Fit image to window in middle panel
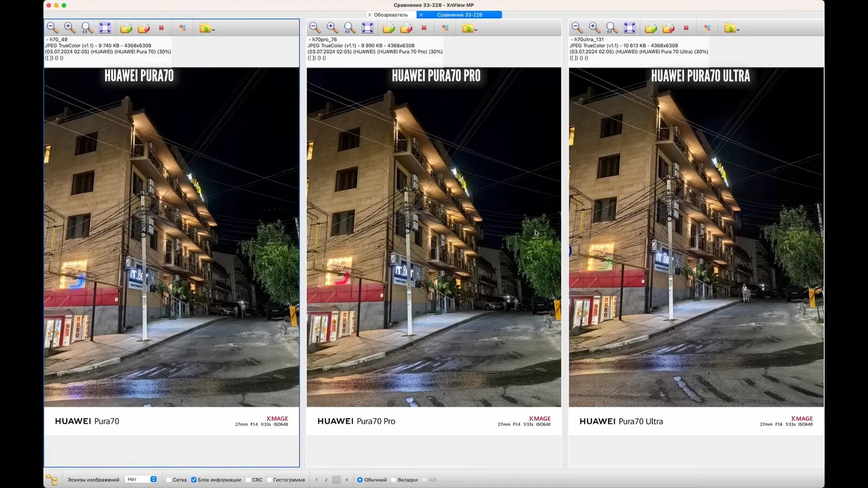Screen dimensions: 868x488 (x=368, y=28)
